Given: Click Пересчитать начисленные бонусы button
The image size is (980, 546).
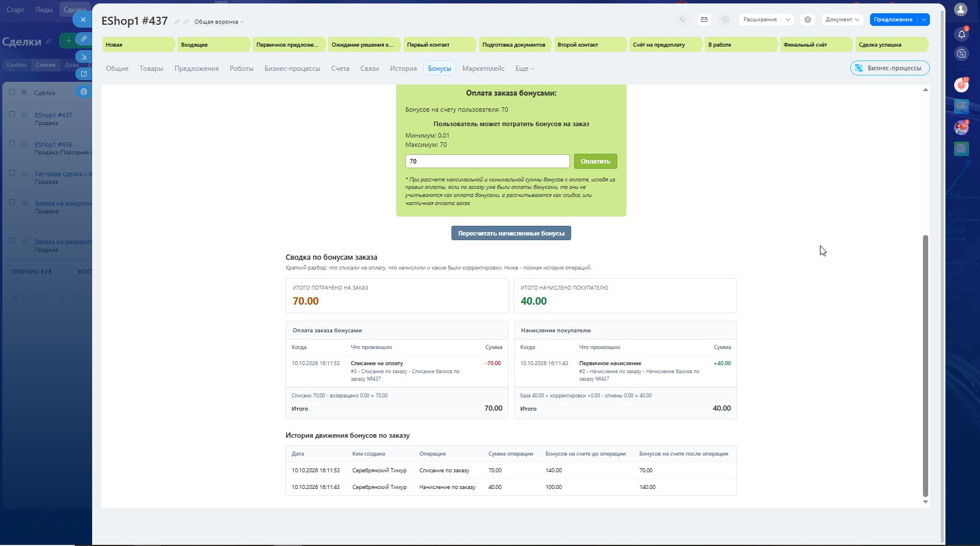Looking at the screenshot, I should pos(511,233).
